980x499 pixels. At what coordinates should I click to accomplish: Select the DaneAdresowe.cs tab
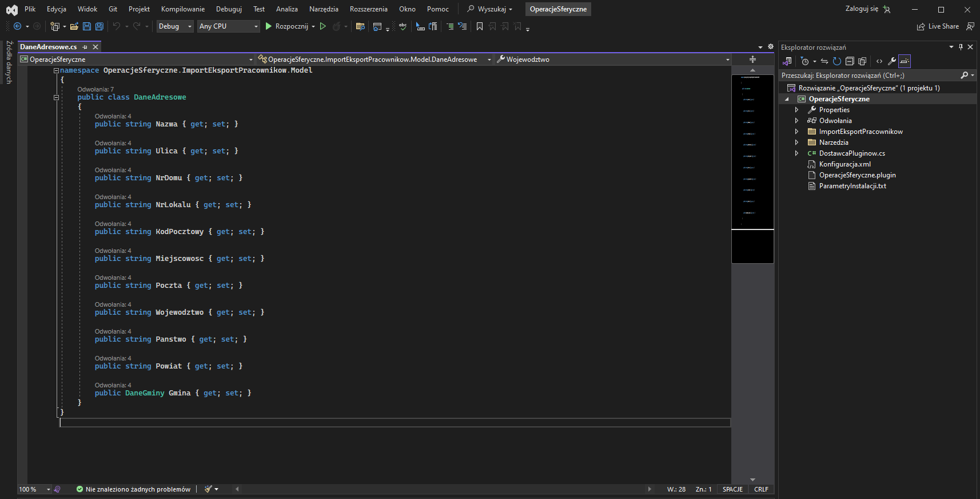[49, 47]
